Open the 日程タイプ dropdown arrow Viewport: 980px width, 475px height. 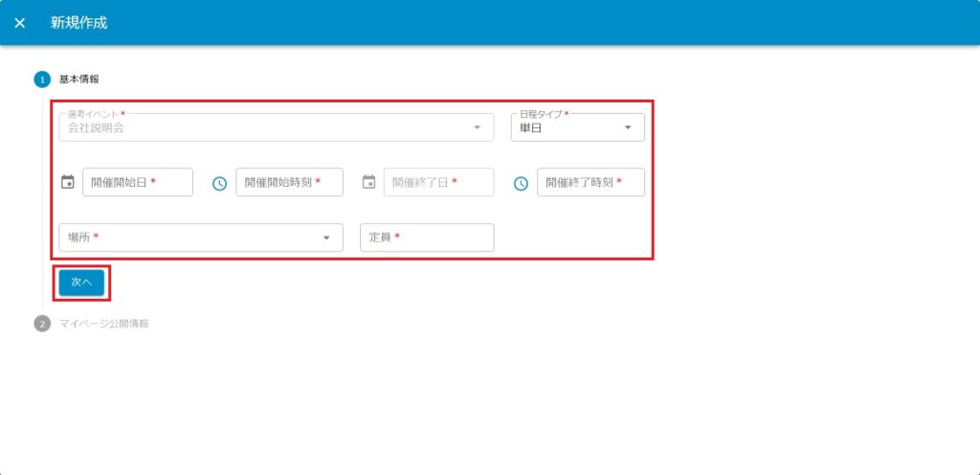click(x=628, y=127)
